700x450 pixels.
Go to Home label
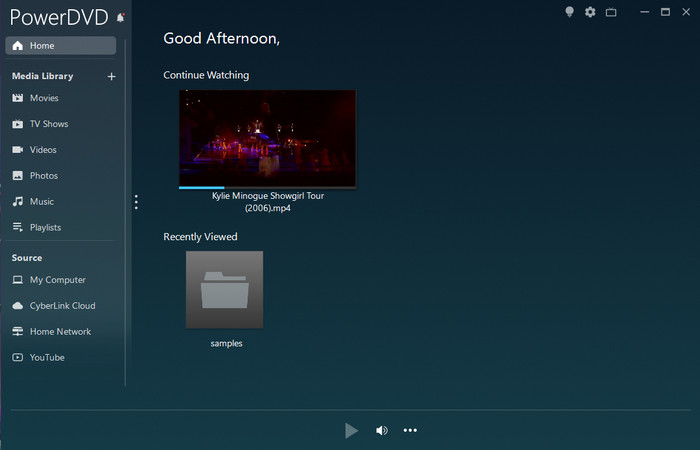click(x=42, y=46)
